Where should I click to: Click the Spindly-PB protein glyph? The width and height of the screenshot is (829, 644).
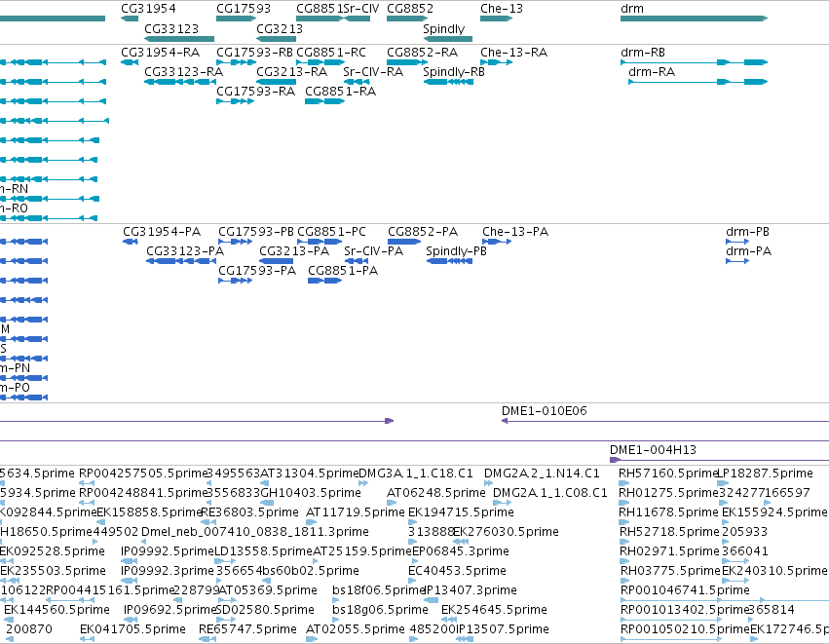click(x=449, y=261)
